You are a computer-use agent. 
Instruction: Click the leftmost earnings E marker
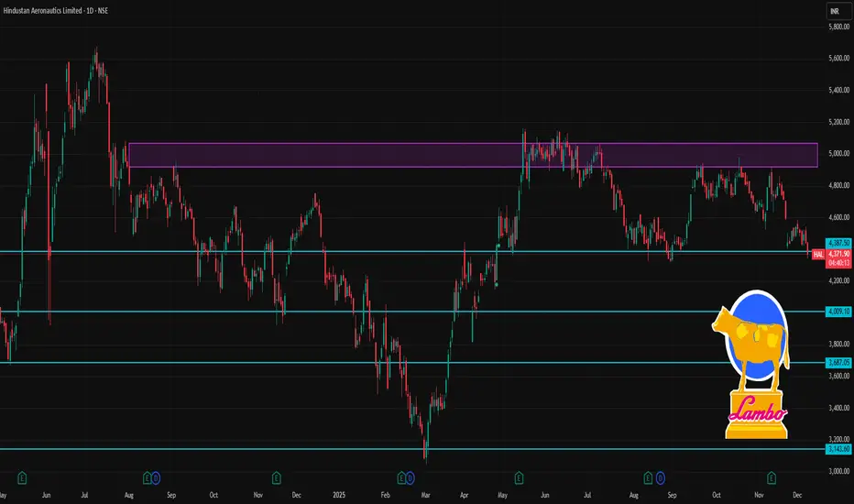(22, 478)
